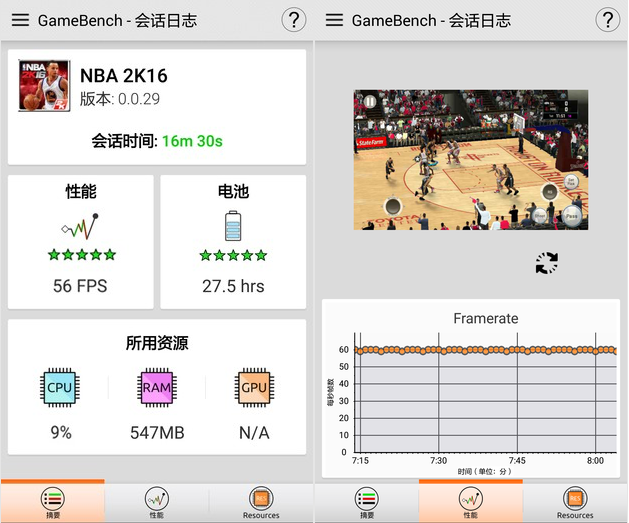Screen dimensions: 629x523
Task: Open the basketball gameplay screenshot thumbnail
Action: pos(471,160)
